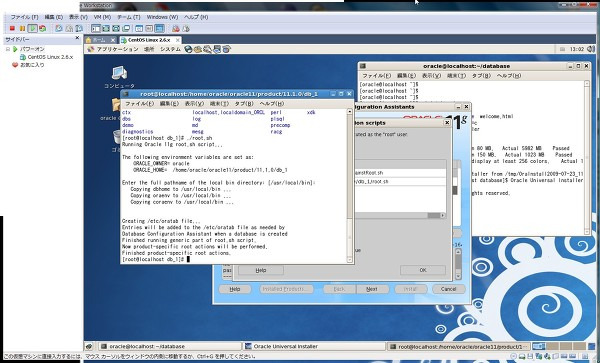This screenshot has height=363, width=600.
Task: Close the sidebar panel with X
Action: tap(77, 38)
